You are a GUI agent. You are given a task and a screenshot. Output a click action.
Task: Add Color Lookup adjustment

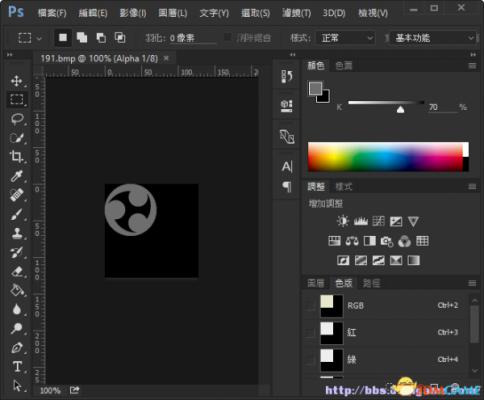tap(422, 241)
